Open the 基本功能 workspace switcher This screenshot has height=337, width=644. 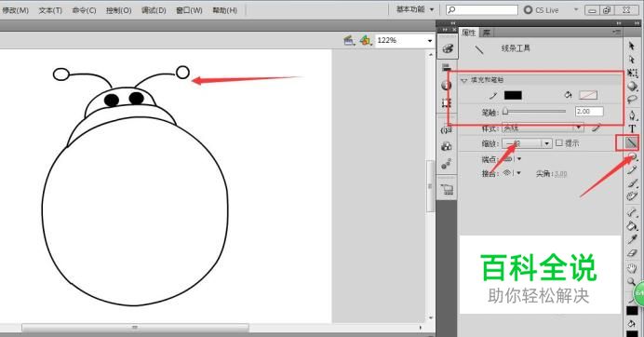pyautogui.click(x=415, y=9)
